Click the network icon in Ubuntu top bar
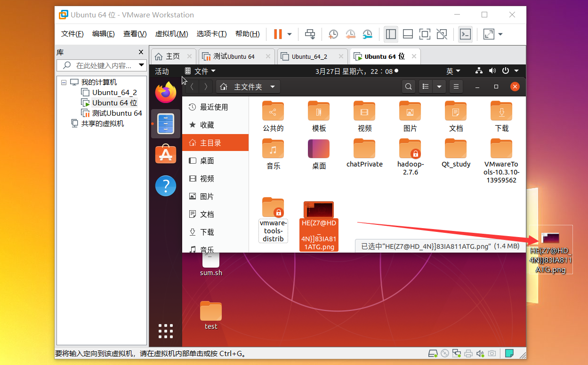This screenshot has height=365, width=588. [x=479, y=71]
